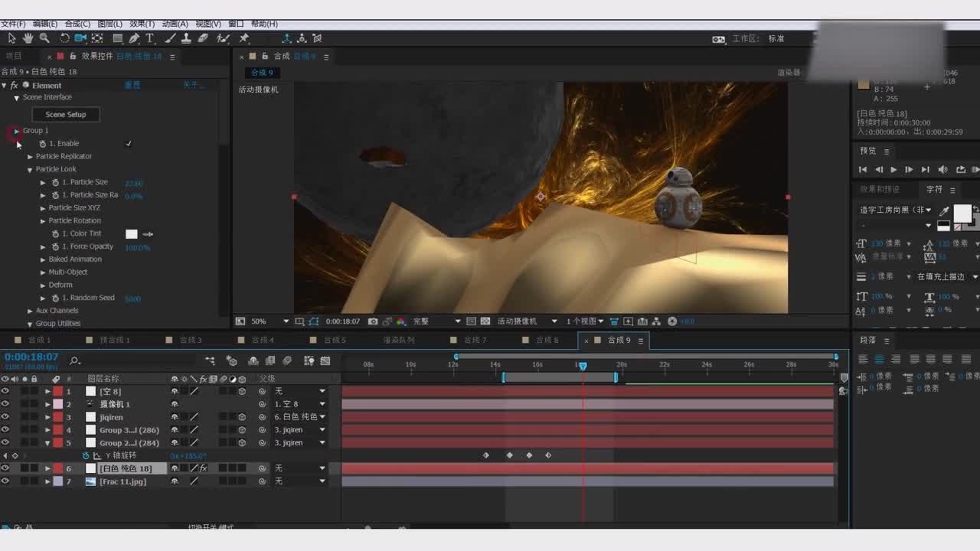Click the current time indicator on ruler
980x551 pixels.
coord(583,367)
